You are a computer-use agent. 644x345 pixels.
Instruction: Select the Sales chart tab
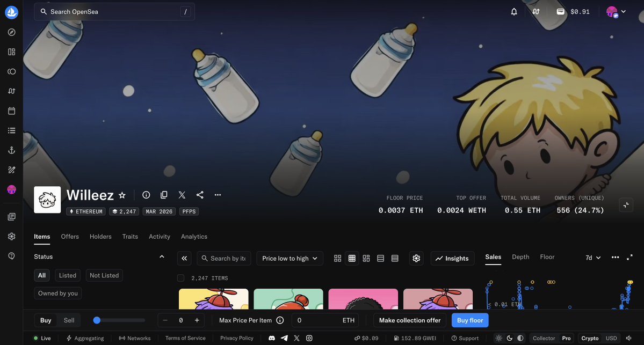[493, 257]
